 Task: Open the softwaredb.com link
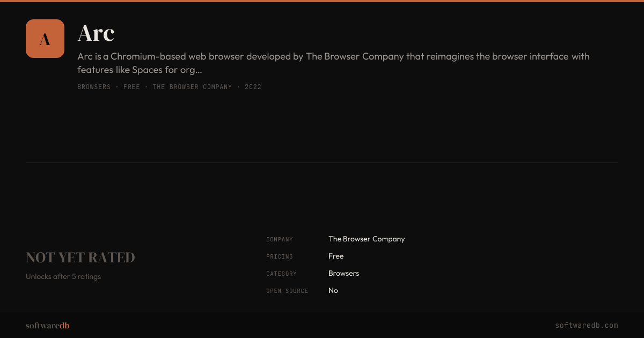[x=587, y=326]
